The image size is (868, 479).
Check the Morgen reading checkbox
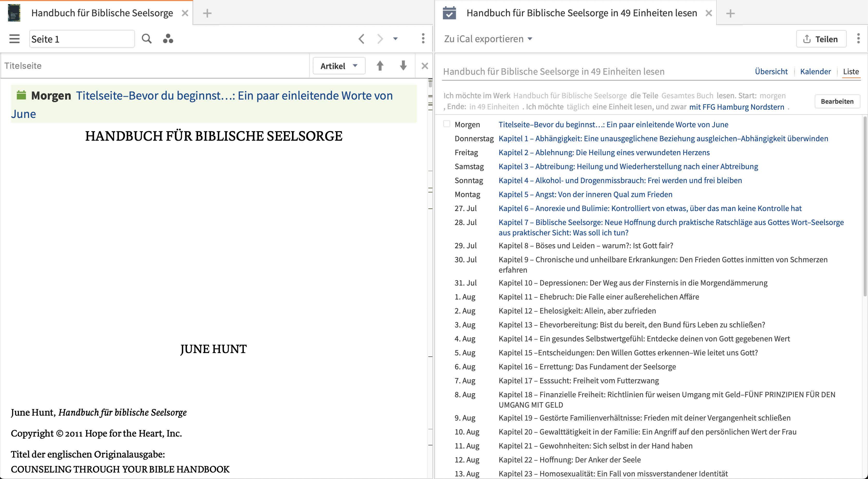[446, 124]
